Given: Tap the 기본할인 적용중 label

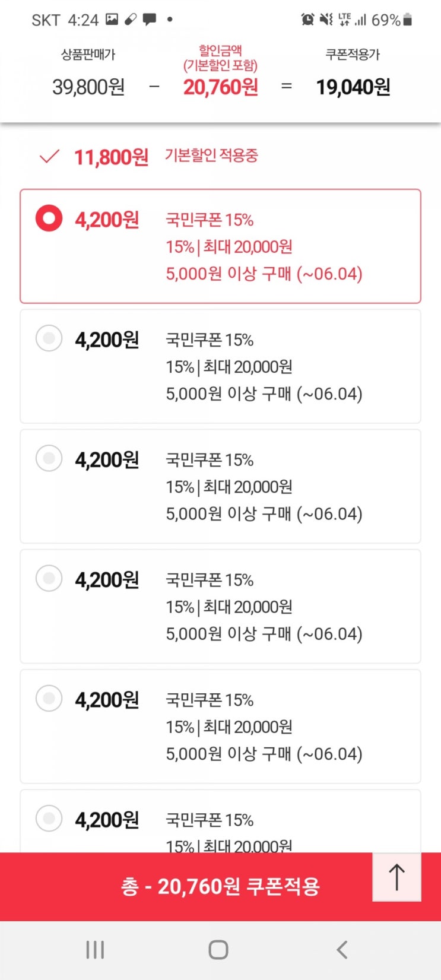Looking at the screenshot, I should click(x=211, y=156).
